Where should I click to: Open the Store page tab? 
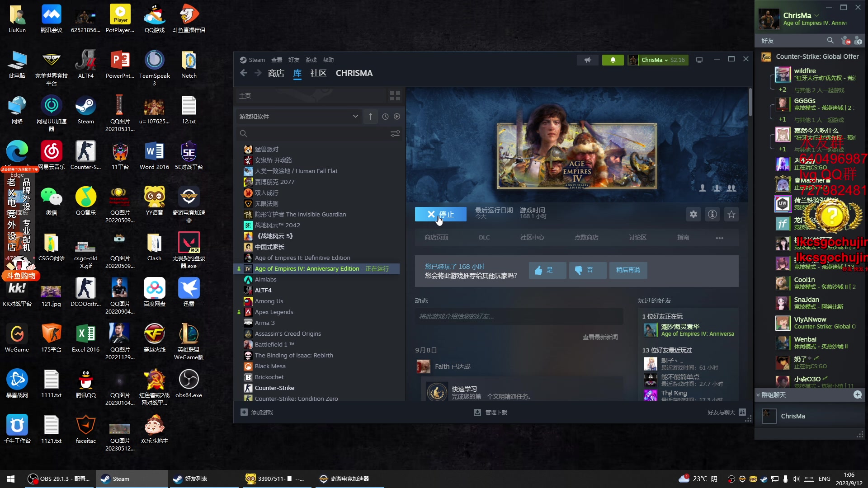[x=436, y=238]
